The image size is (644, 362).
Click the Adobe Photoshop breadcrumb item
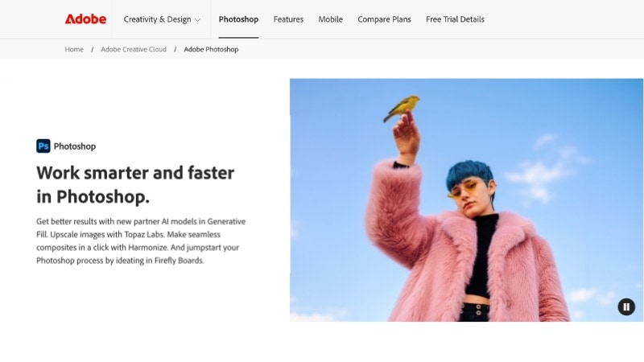[x=211, y=49]
